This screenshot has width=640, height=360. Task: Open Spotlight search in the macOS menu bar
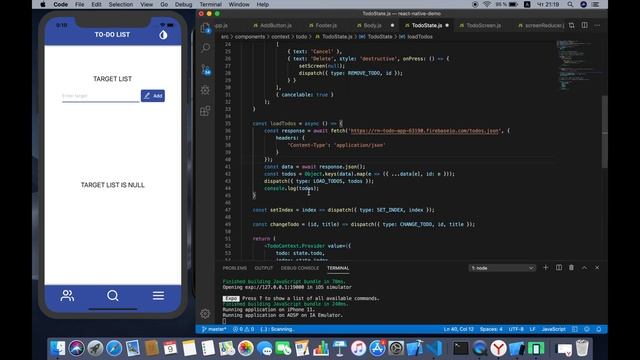pos(571,4)
